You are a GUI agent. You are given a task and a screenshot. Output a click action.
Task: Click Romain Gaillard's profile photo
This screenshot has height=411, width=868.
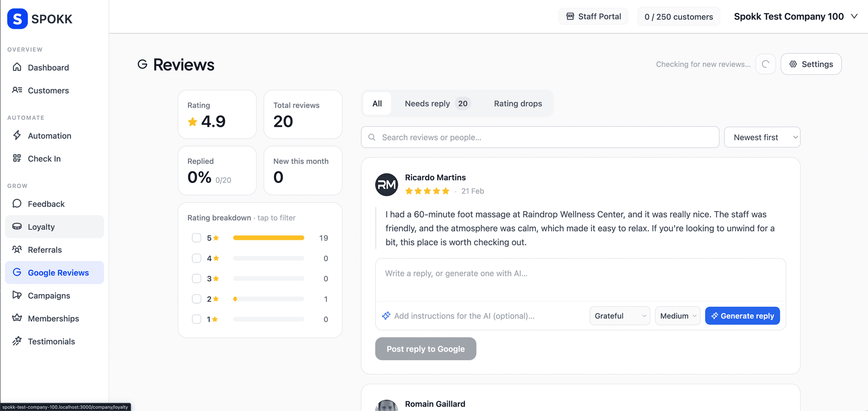click(x=386, y=405)
